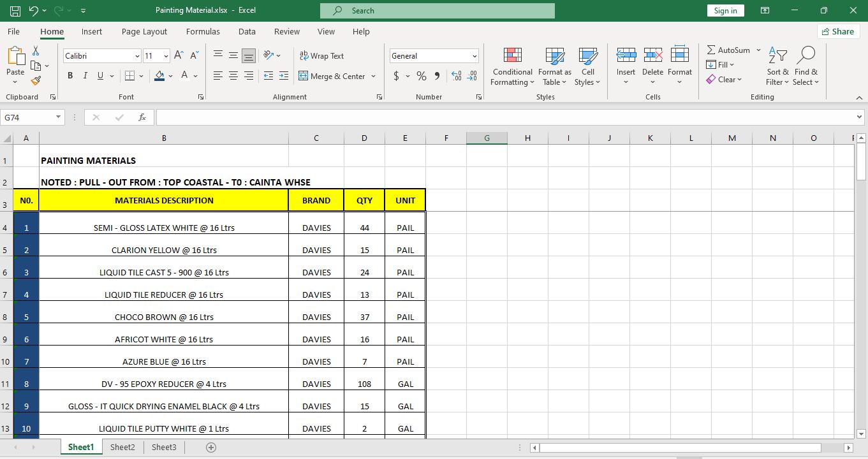Align text to the left
Viewport: 868px width, 459px height.
(x=218, y=76)
